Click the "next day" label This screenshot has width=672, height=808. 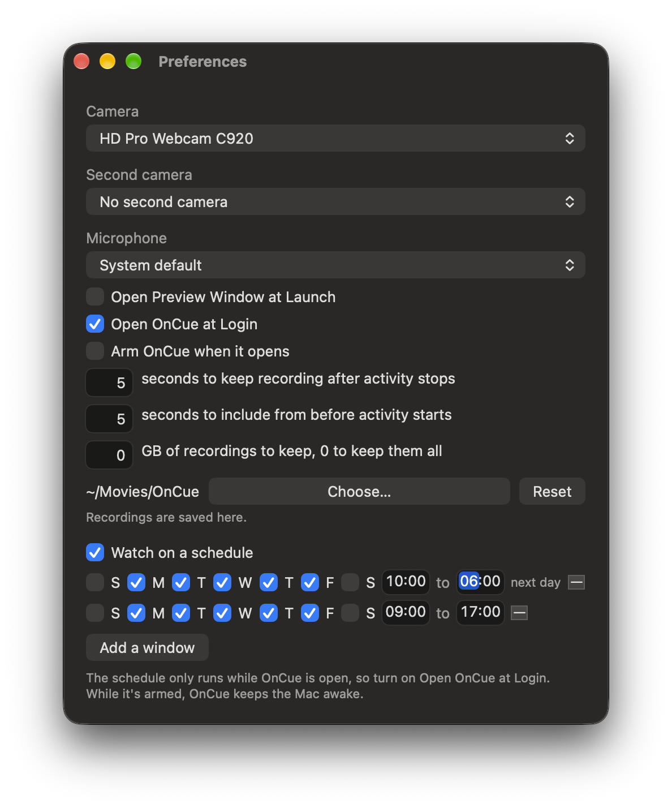click(x=536, y=583)
